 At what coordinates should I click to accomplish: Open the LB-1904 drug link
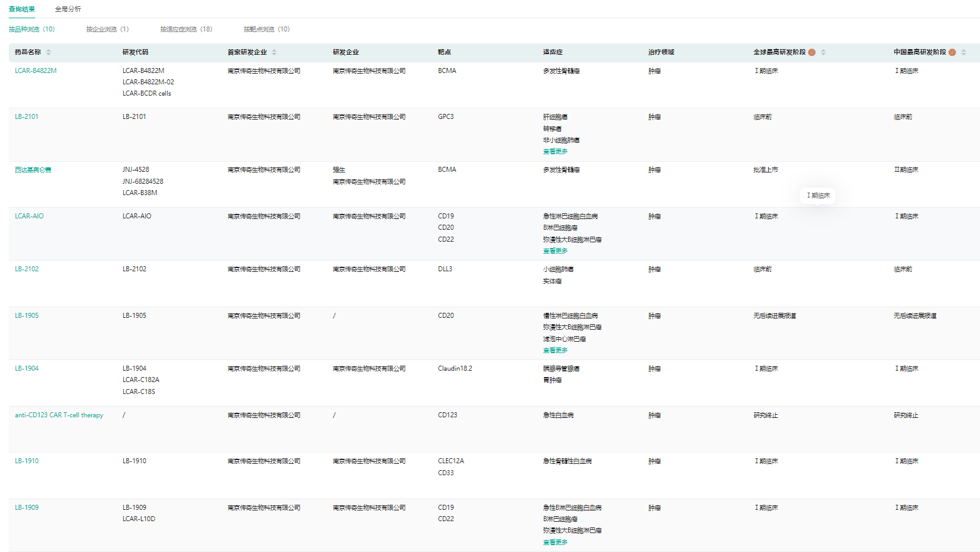pos(27,369)
